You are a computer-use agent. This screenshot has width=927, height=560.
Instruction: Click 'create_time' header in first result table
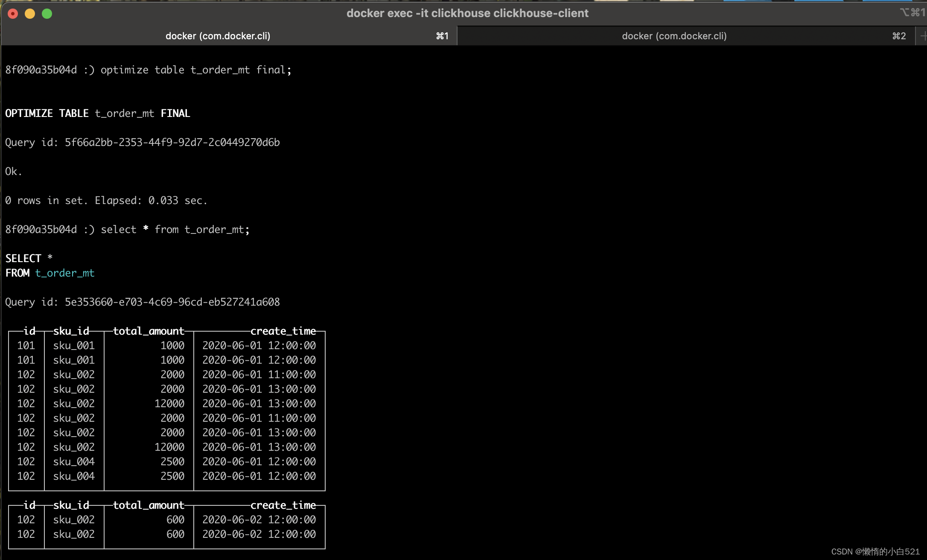[x=283, y=331]
